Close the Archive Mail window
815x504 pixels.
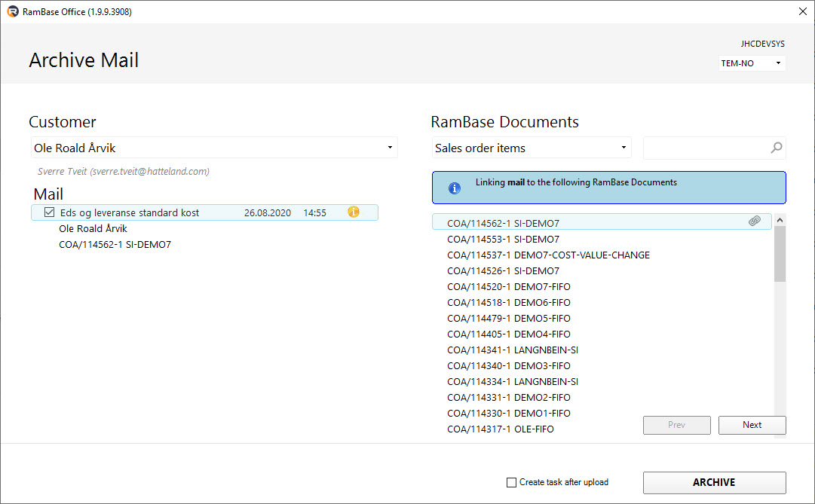click(x=802, y=11)
